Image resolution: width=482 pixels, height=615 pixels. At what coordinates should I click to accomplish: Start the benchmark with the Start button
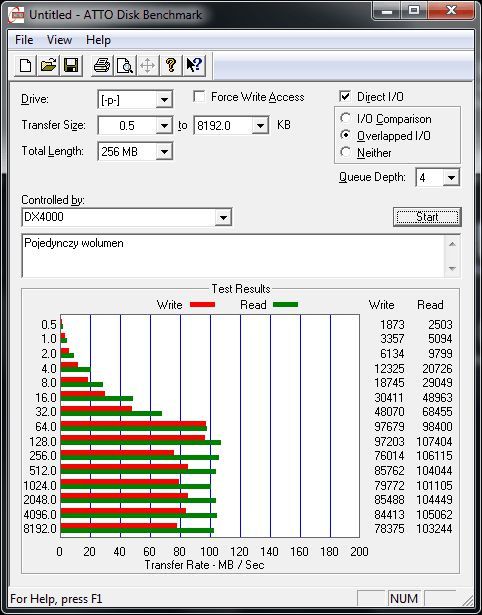pos(427,217)
